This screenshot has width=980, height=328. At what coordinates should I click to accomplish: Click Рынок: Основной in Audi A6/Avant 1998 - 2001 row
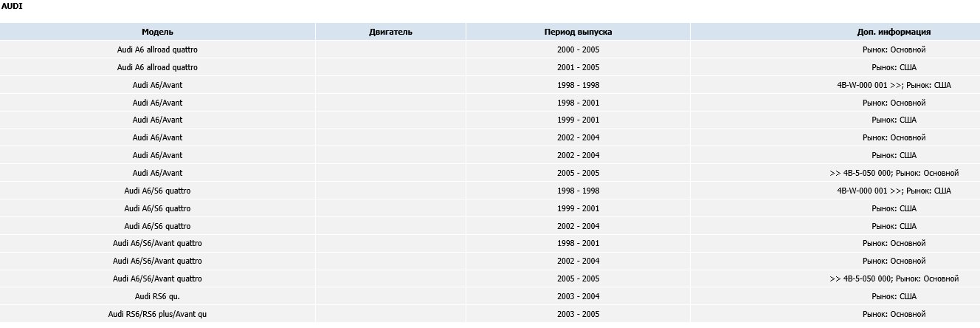[x=894, y=103]
